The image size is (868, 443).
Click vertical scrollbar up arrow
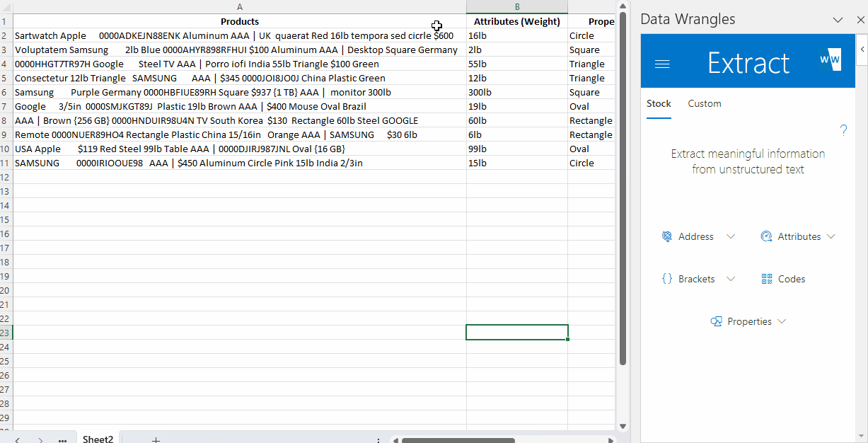(x=623, y=5)
